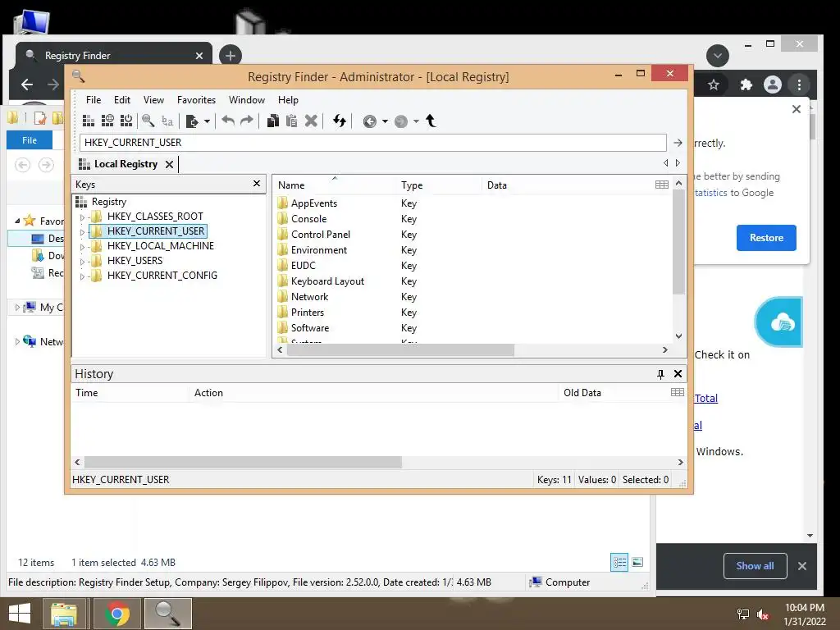The width and height of the screenshot is (840, 630).
Task: Click the Delete X toolbar icon
Action: pyautogui.click(x=311, y=121)
